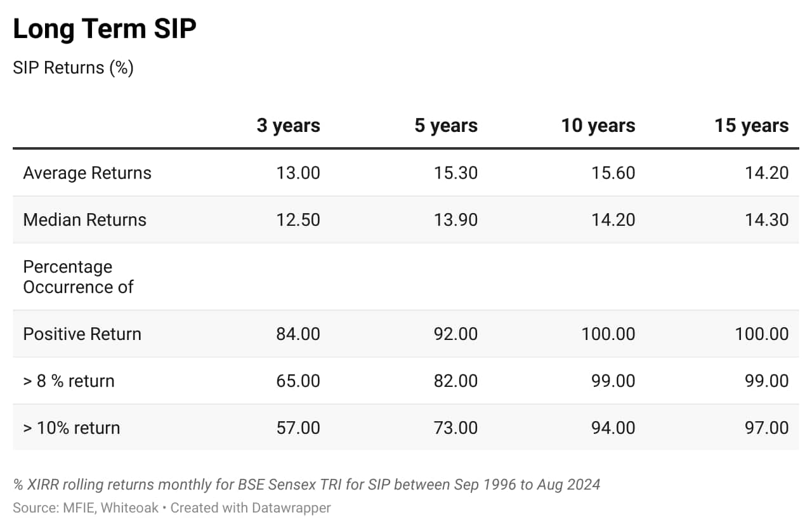Click the "> 8 % return" row label
Image resolution: width=812 pixels, height=529 pixels.
69,381
